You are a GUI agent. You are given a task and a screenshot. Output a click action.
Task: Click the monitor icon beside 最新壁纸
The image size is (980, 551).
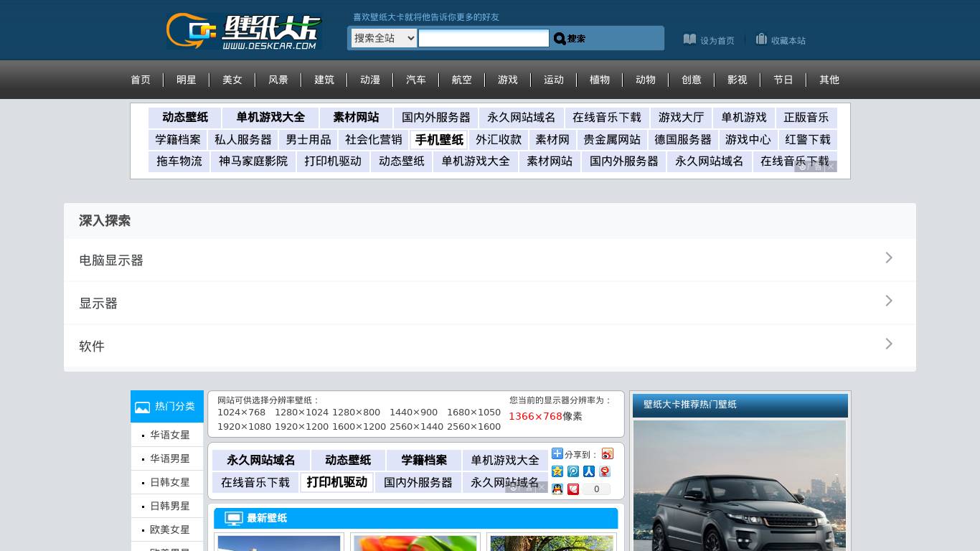click(x=233, y=518)
